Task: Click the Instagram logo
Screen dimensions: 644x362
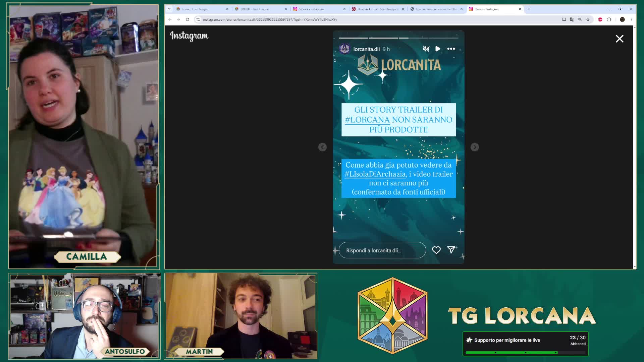Action: pyautogui.click(x=189, y=36)
